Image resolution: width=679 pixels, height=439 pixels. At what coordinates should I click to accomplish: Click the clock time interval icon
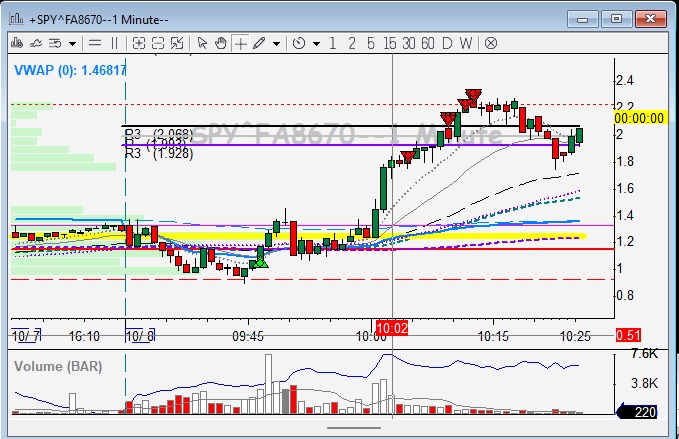299,43
